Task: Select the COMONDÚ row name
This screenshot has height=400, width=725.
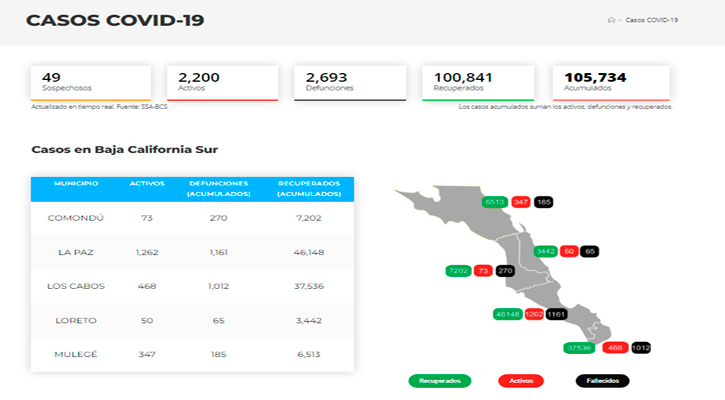Action: (x=76, y=218)
